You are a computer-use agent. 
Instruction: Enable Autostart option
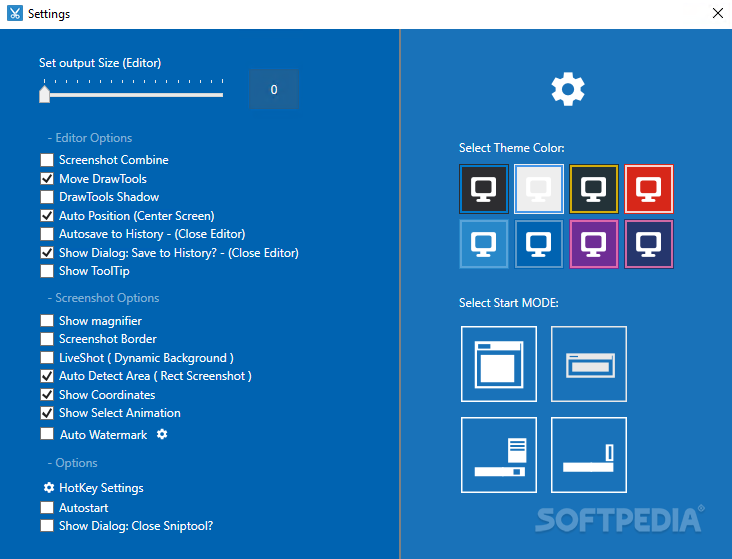point(47,508)
